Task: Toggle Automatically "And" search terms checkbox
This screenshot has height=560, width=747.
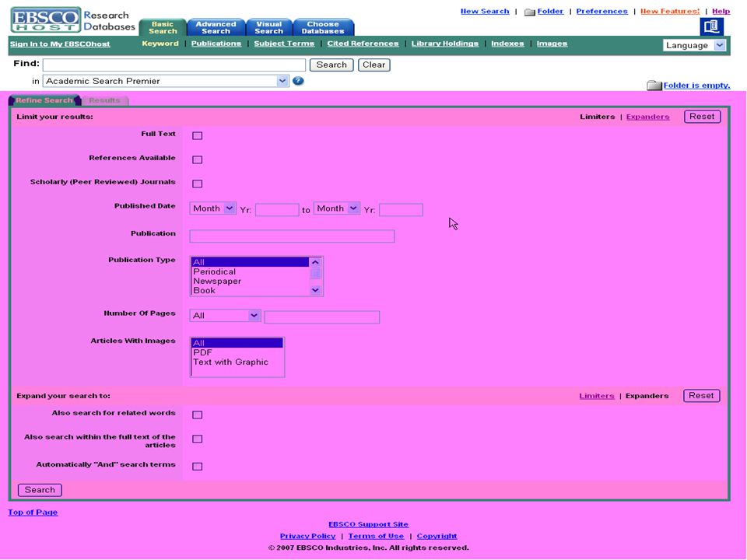Action: pyautogui.click(x=197, y=466)
